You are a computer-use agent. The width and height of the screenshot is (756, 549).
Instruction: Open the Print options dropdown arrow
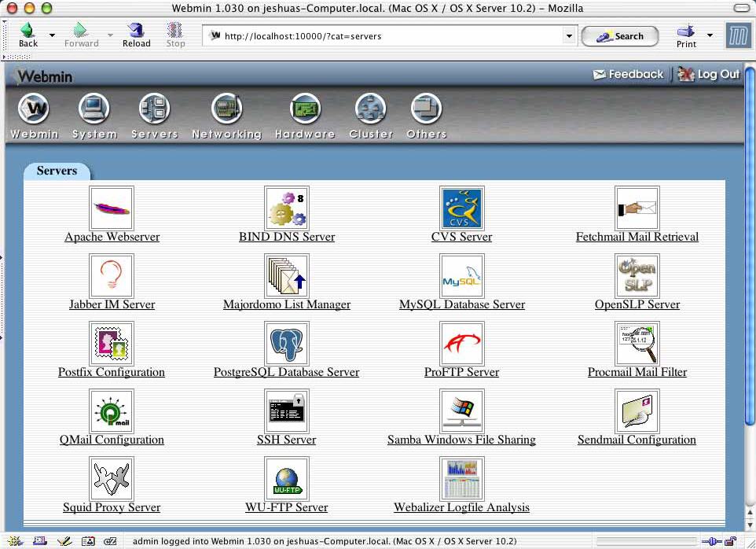pyautogui.click(x=710, y=35)
